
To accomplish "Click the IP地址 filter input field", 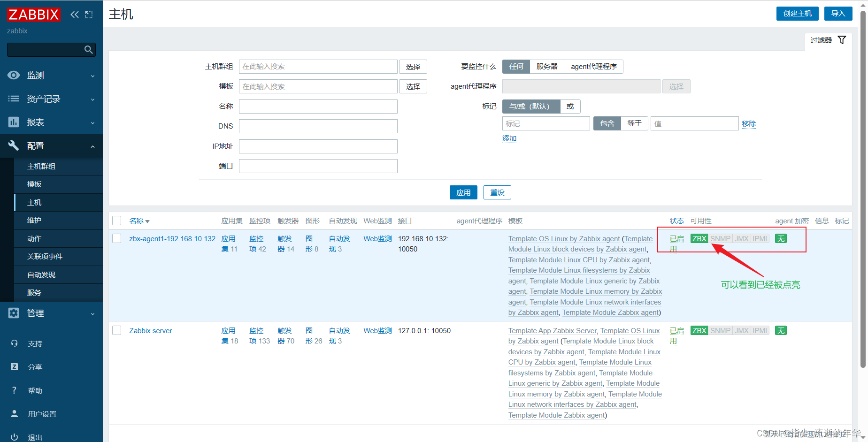I will tap(318, 146).
